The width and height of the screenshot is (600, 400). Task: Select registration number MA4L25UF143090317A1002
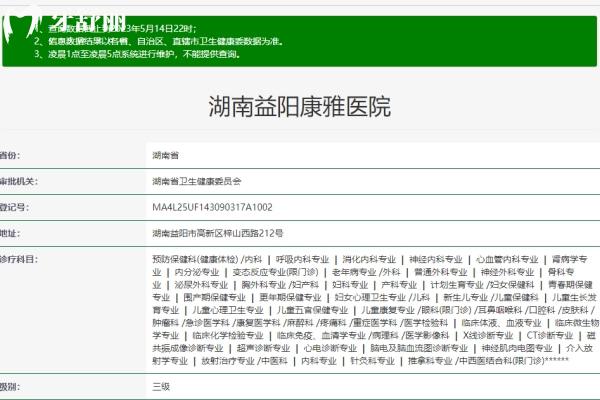click(212, 207)
